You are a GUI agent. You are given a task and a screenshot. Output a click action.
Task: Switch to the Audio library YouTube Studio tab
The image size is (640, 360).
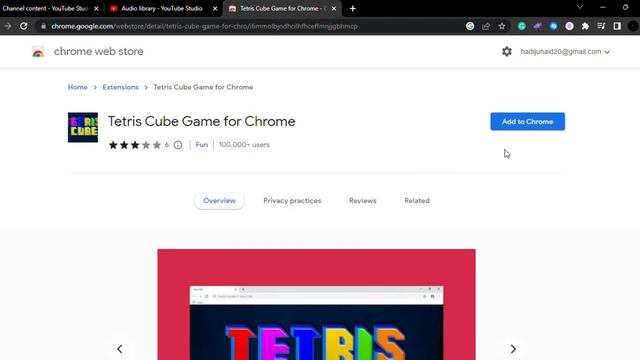coord(162,9)
